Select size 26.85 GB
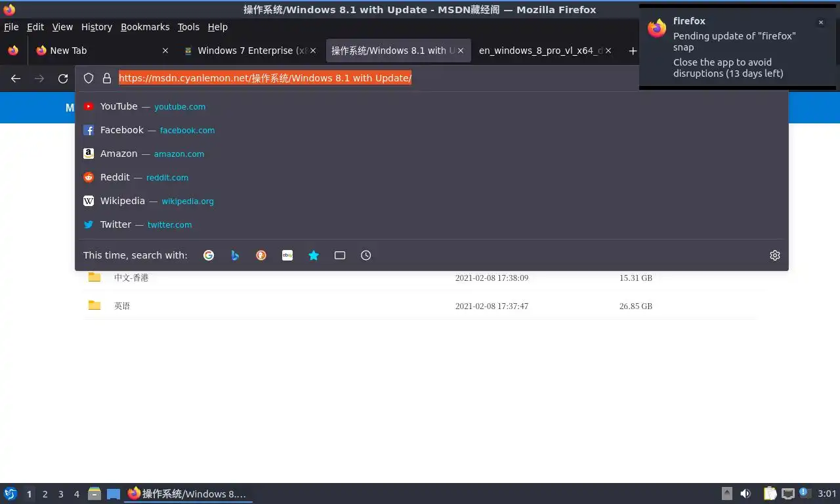Screen dimensions: 840x504 (x=636, y=306)
